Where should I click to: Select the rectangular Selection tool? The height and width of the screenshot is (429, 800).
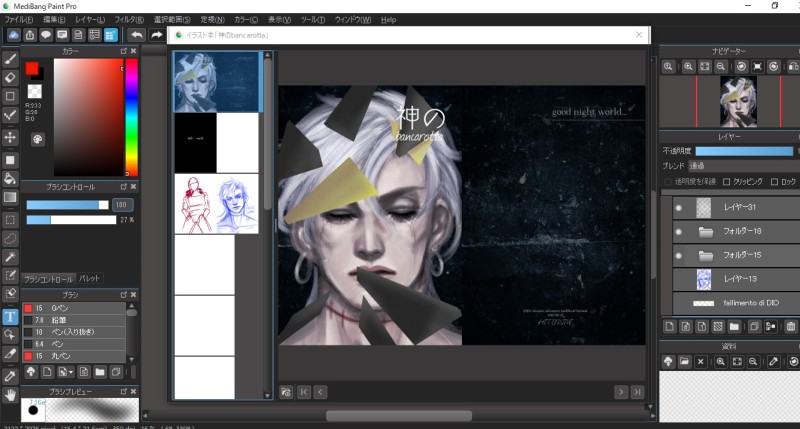[10, 220]
